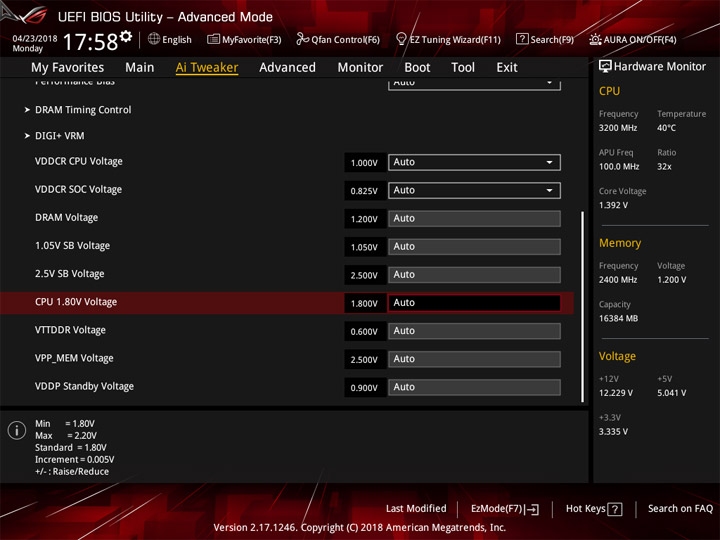Click the 0.825V current value box
Screen dimensions: 720x540
pyautogui.click(x=365, y=191)
